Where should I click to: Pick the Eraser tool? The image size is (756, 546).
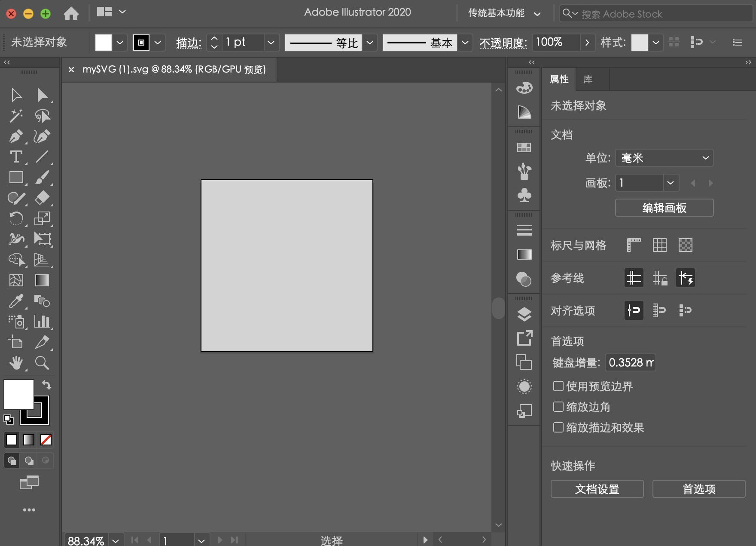42,198
